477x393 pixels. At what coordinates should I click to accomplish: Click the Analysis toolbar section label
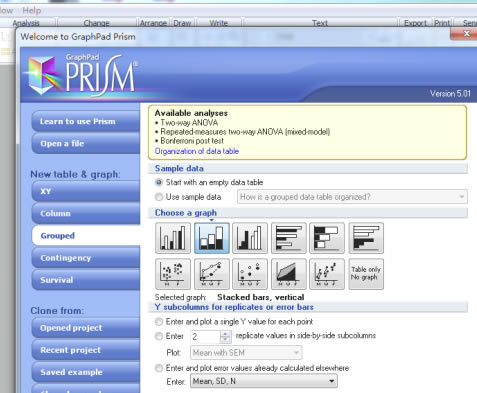click(x=26, y=23)
